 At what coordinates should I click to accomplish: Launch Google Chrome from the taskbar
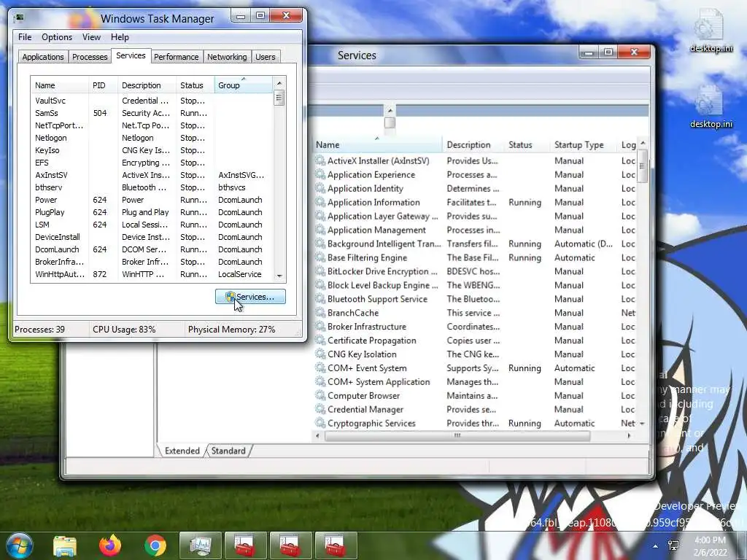pyautogui.click(x=155, y=545)
